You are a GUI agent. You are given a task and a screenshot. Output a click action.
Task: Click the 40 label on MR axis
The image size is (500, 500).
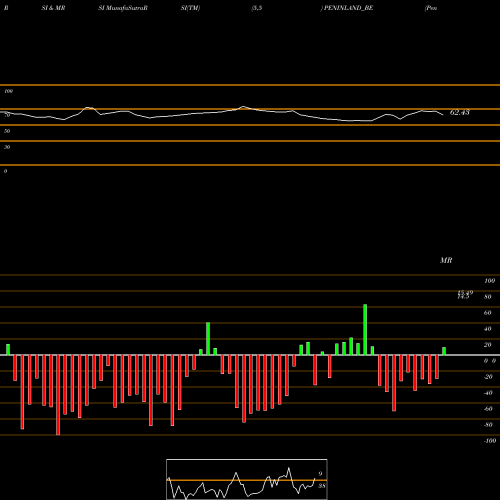(x=488, y=329)
